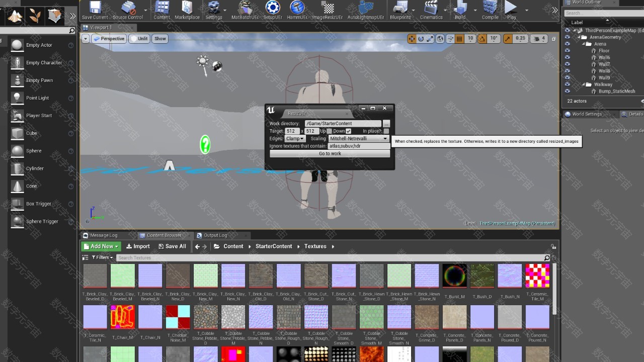The image size is (644, 362).
Task: Open the Marketplace from the toolbar
Action: (x=187, y=10)
